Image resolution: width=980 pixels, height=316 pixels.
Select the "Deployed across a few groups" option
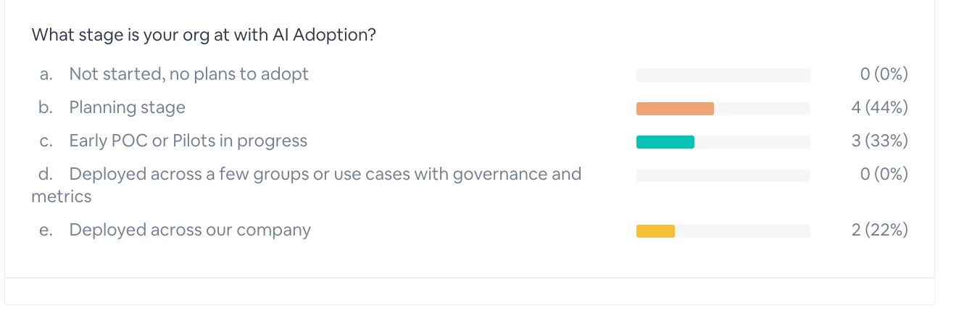(x=325, y=175)
